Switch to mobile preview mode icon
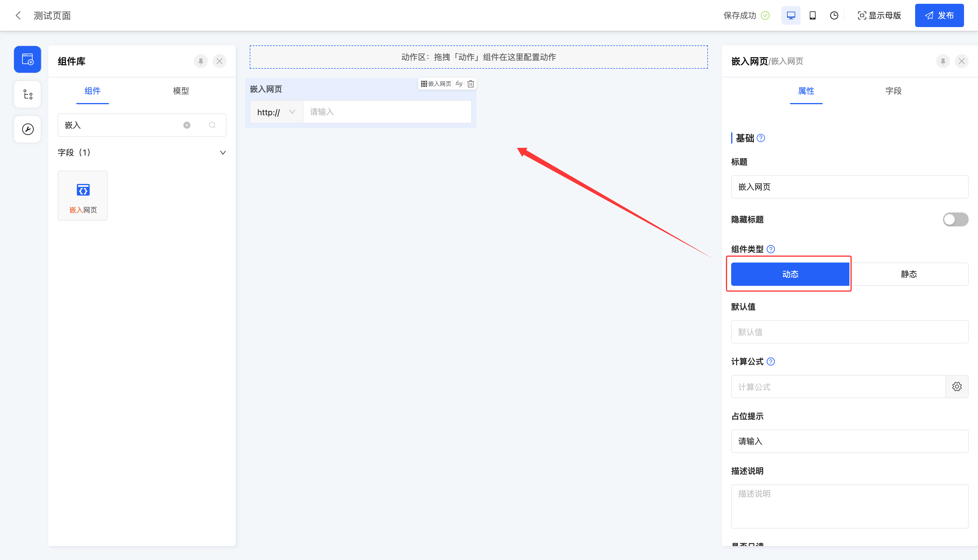 812,15
